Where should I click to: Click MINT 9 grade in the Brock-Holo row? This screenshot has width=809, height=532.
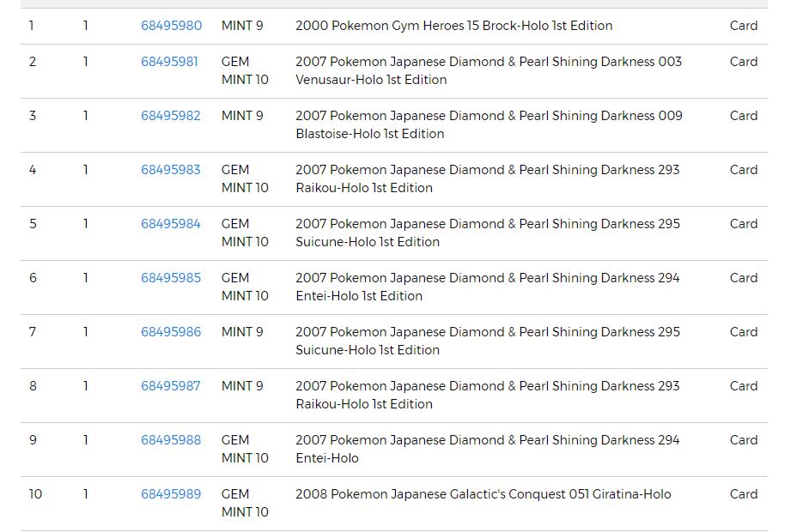(x=242, y=26)
